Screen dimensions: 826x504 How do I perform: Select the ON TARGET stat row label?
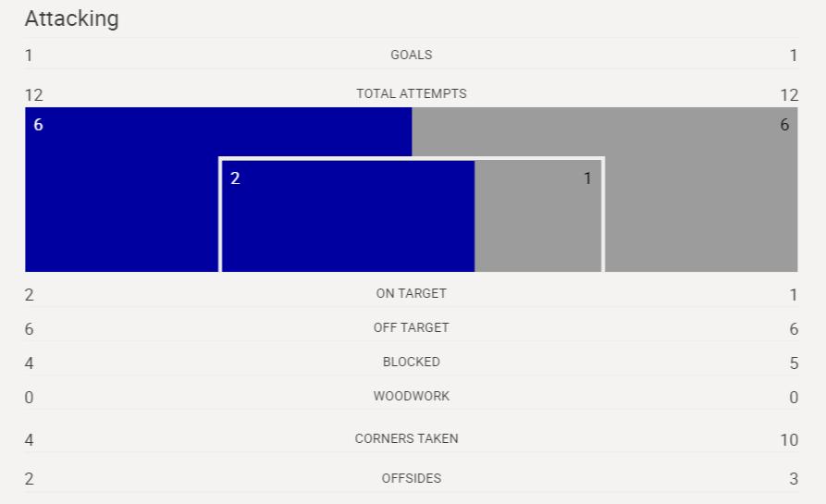point(412,293)
